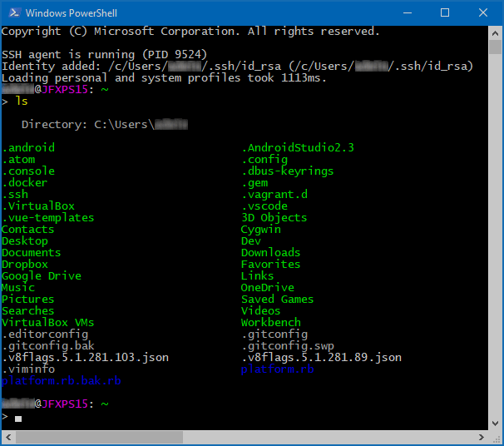The image size is (504, 446).
Task: Click the .gitconfig file name
Action: [x=274, y=334]
